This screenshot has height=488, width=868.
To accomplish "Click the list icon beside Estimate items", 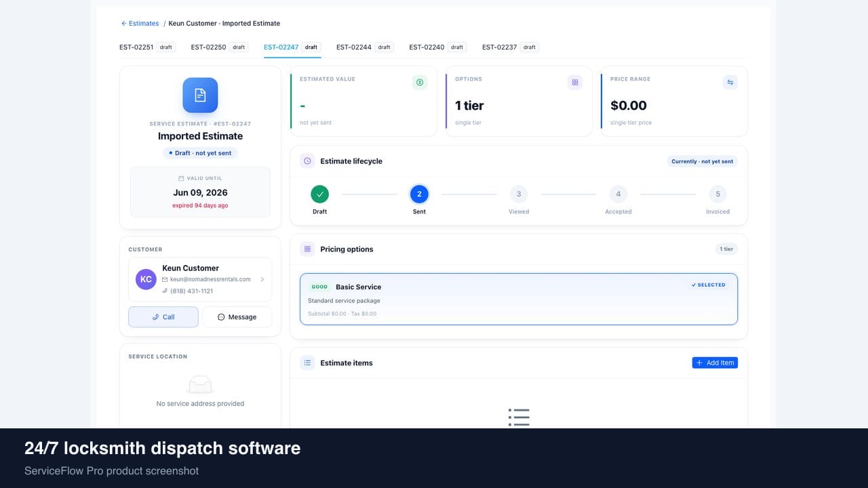I will [x=307, y=363].
